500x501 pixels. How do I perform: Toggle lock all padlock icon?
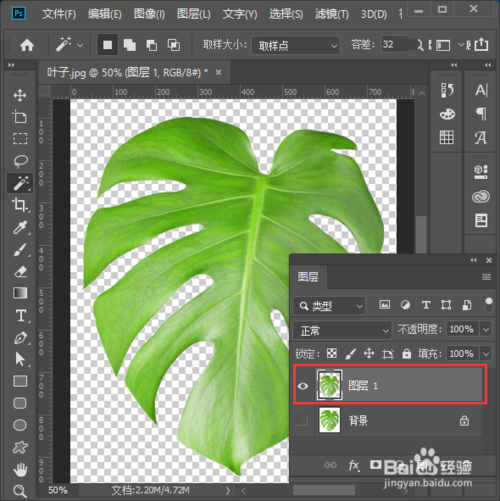coord(406,353)
